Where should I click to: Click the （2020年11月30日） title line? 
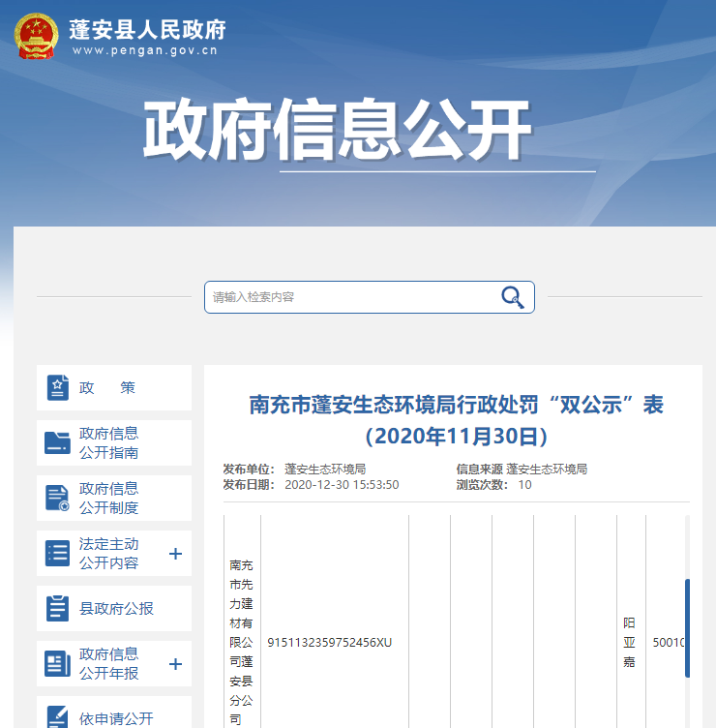457,436
